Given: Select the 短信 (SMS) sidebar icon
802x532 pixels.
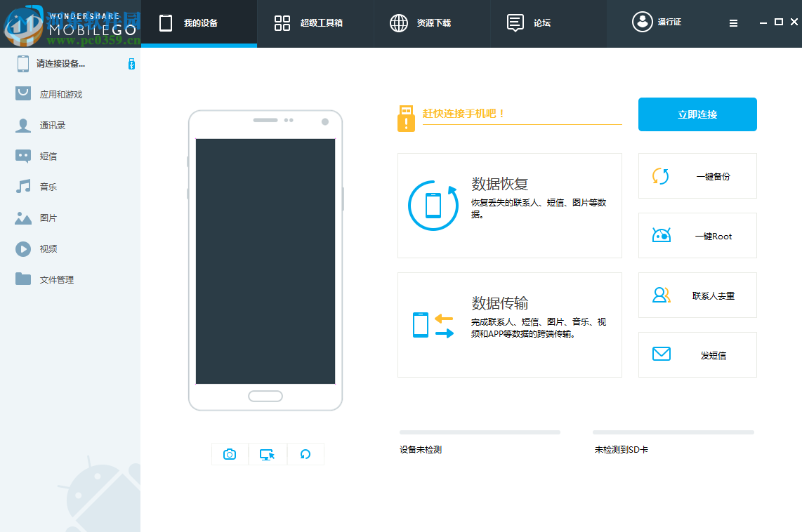Looking at the screenshot, I should point(22,156).
